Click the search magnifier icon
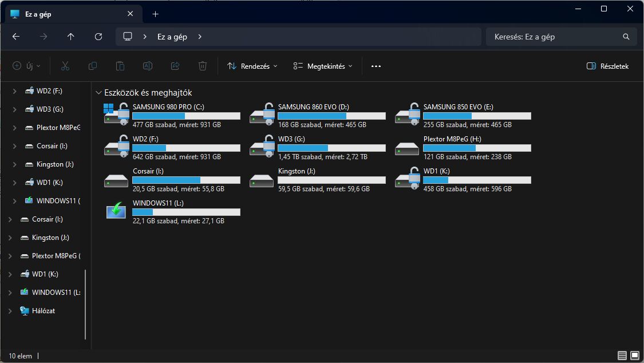Screen dimensions: 644x363 [x=626, y=37]
